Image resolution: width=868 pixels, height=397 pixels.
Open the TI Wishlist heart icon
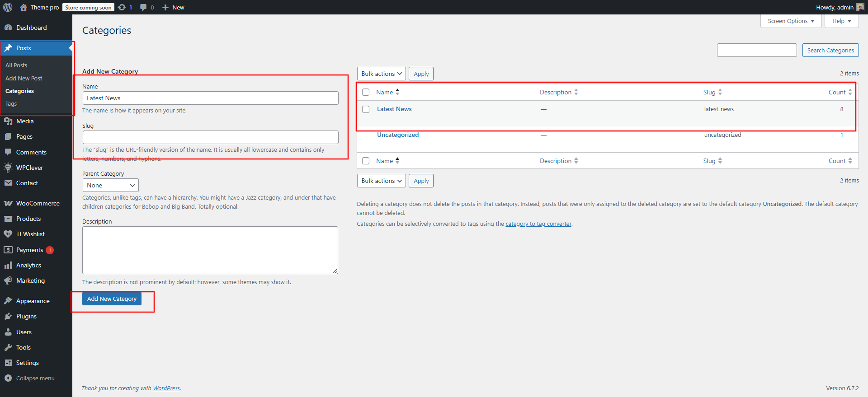pos(8,234)
